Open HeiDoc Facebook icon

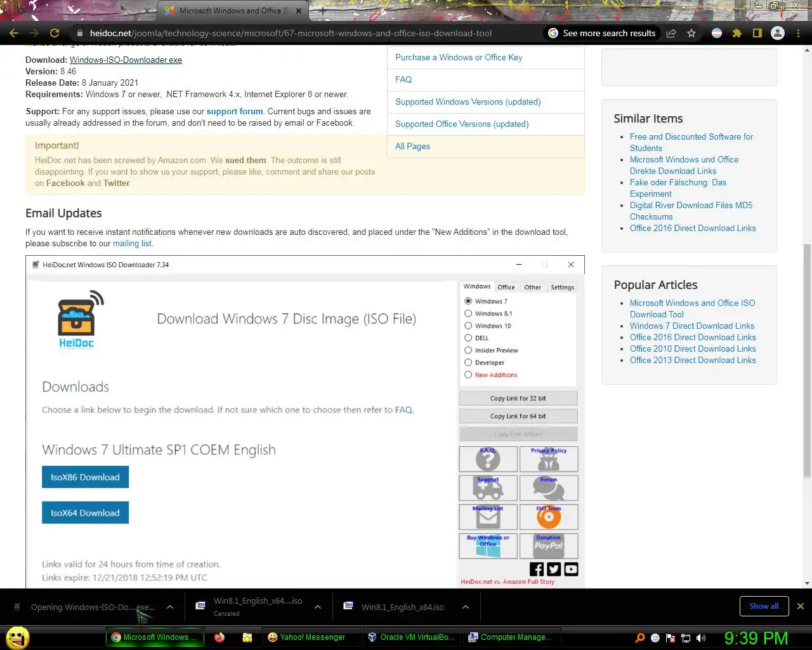point(537,569)
